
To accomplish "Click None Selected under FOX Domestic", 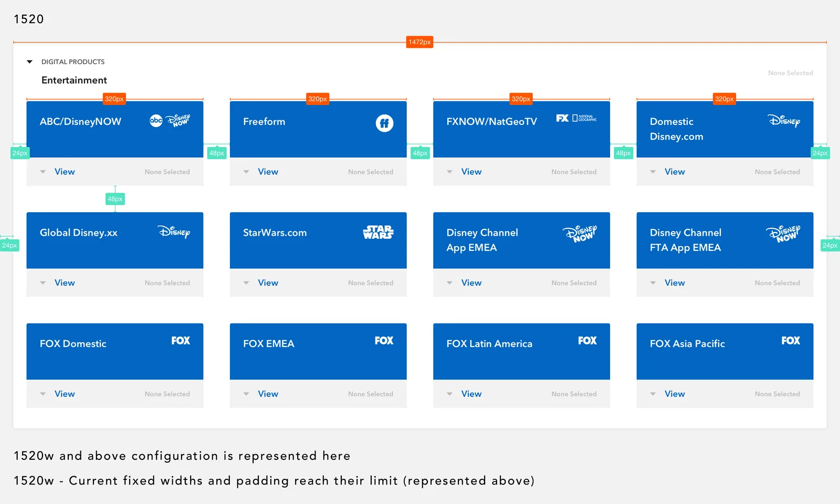I will point(167,394).
